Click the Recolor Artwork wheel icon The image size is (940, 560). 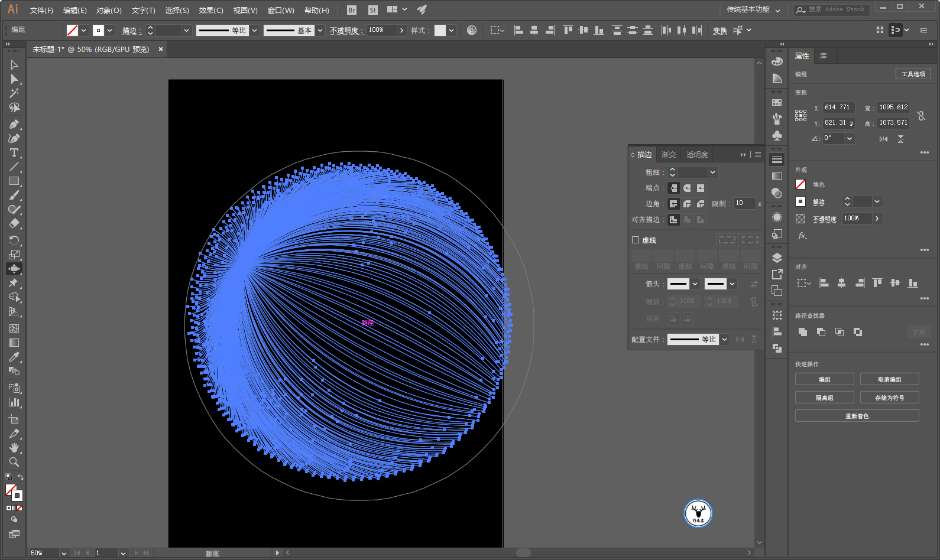tap(472, 30)
